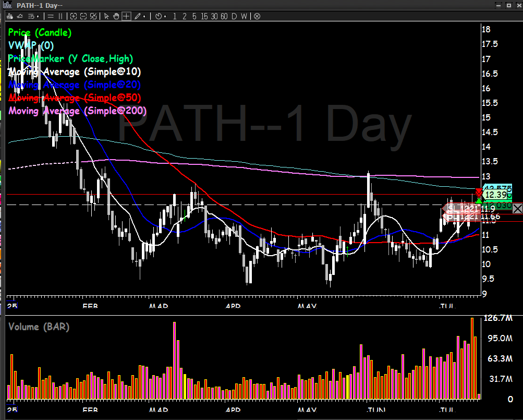Expand the settings list dropdown arrow

pyautogui.click(x=38, y=16)
